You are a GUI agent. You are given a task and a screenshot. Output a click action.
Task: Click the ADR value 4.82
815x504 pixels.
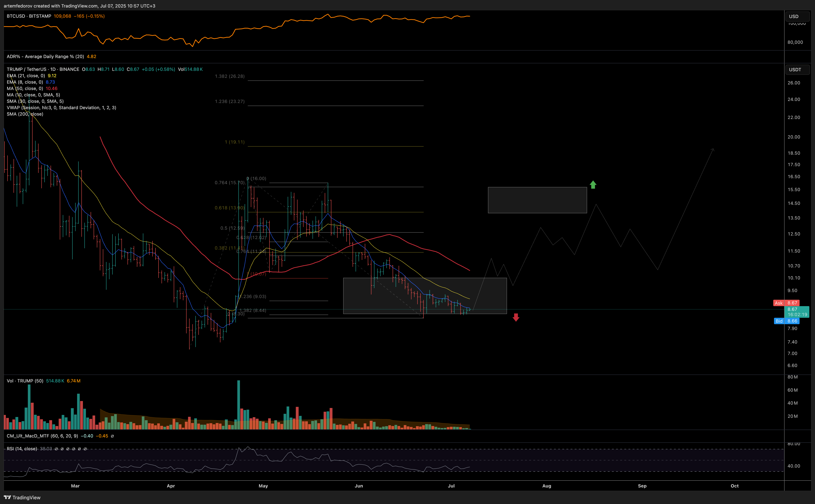click(x=91, y=57)
